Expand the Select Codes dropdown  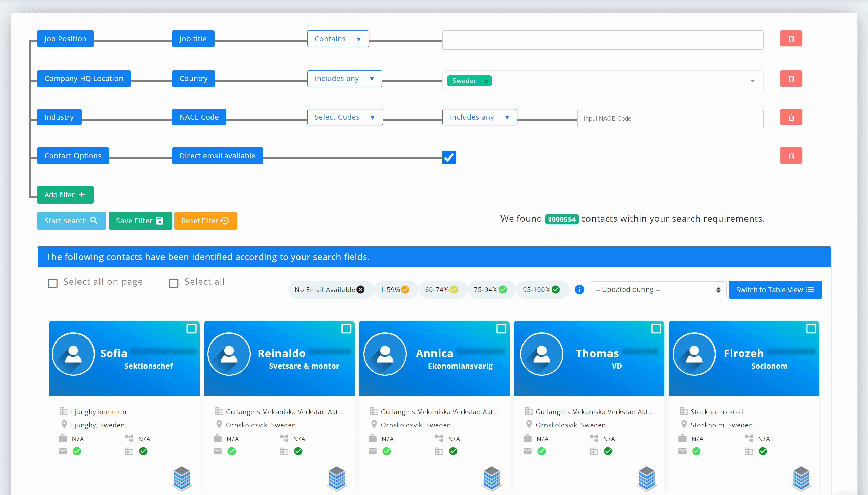point(344,117)
